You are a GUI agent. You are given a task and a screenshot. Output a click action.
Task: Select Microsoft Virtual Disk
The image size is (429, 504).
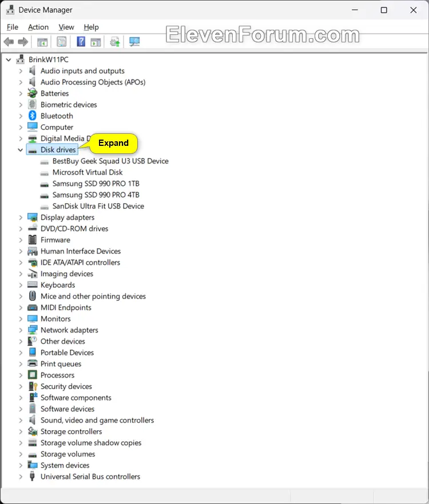coord(88,172)
